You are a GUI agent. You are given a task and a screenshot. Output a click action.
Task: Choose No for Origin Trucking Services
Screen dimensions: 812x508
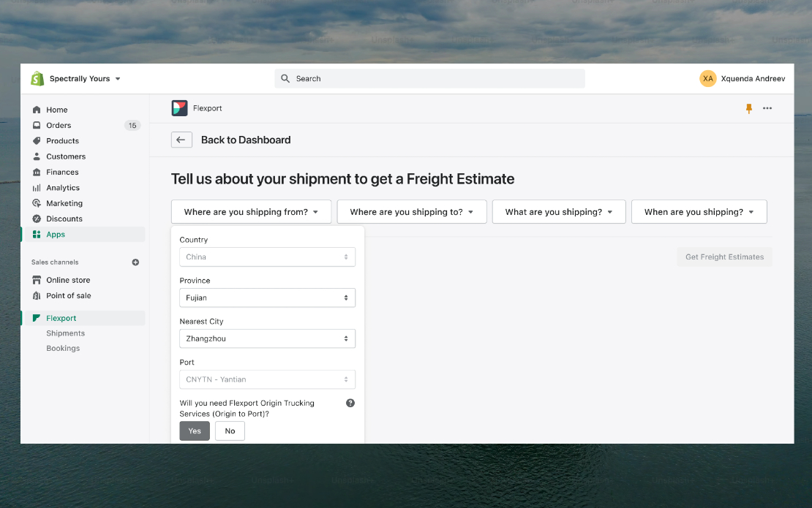click(x=230, y=431)
